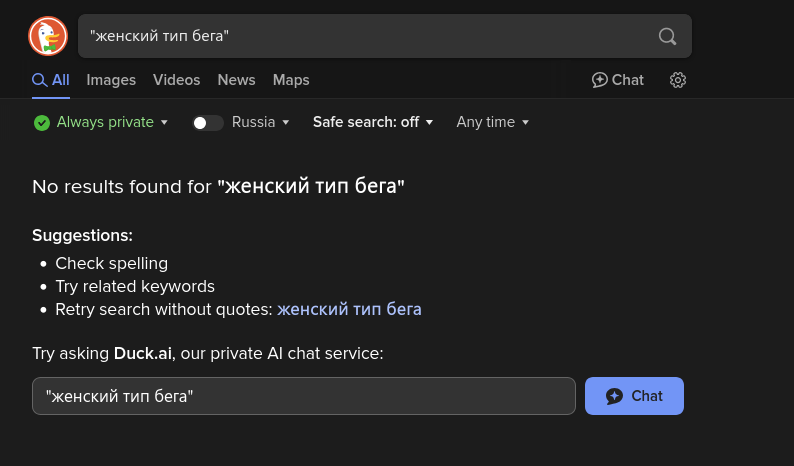Screen dimensions: 794x466
Task: Retry search via женский тип бега link
Action: coord(349,310)
